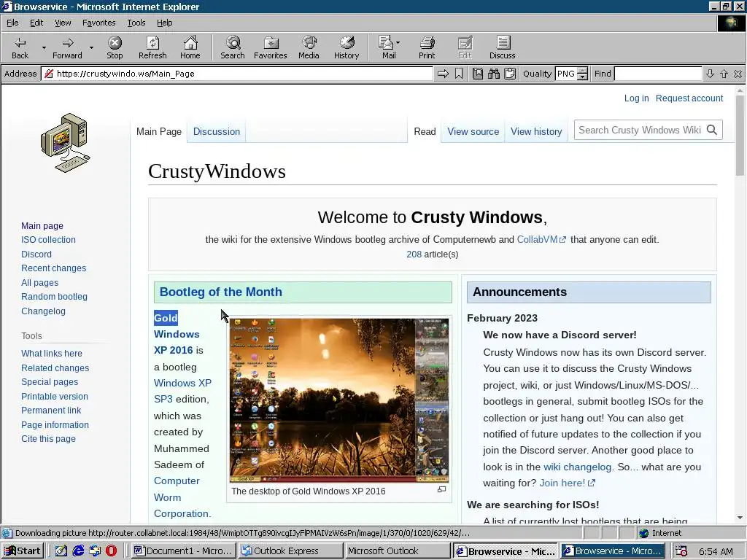Click the find next down arrow
The height and width of the screenshot is (560, 747).
(710, 74)
